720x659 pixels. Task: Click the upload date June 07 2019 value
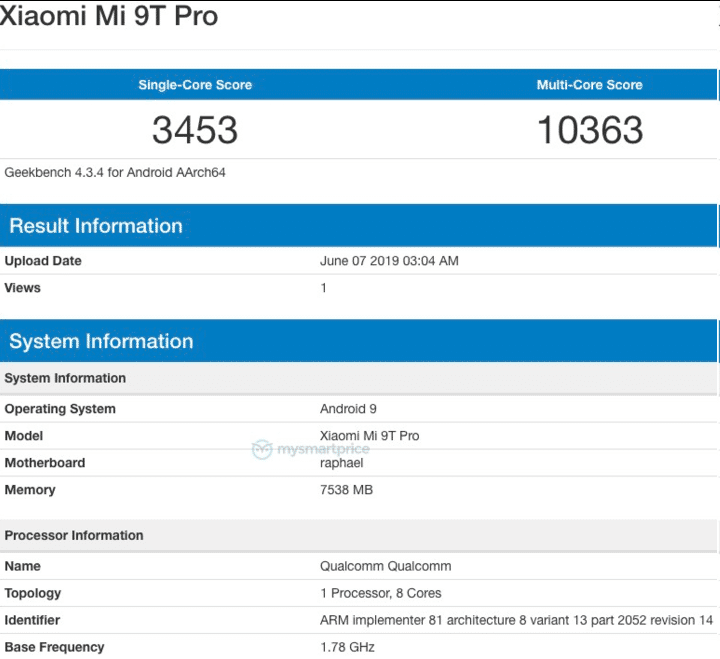[389, 261]
